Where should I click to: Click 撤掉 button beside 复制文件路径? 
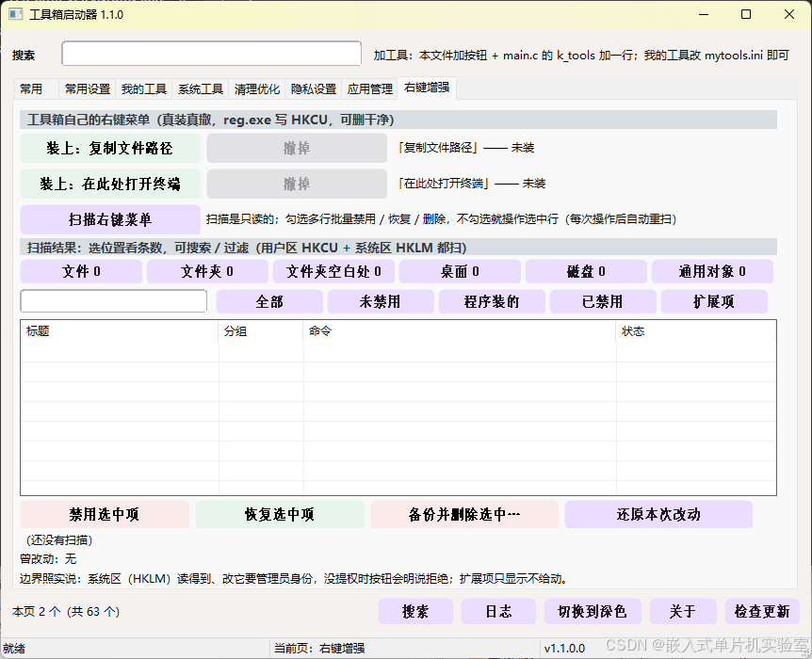pos(297,148)
